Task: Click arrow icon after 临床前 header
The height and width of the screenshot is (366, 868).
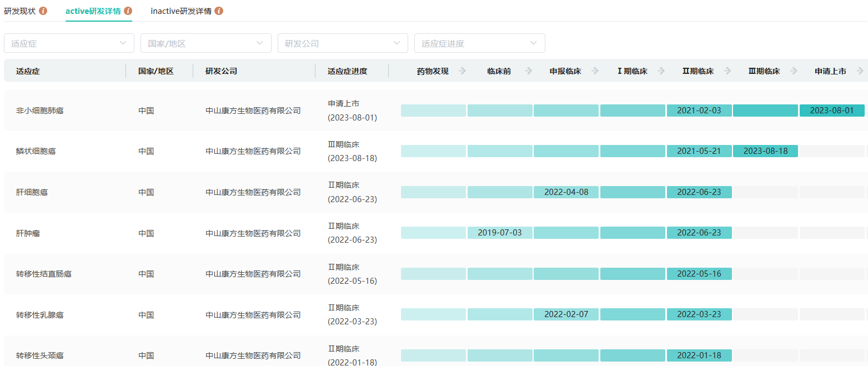Action: (529, 71)
